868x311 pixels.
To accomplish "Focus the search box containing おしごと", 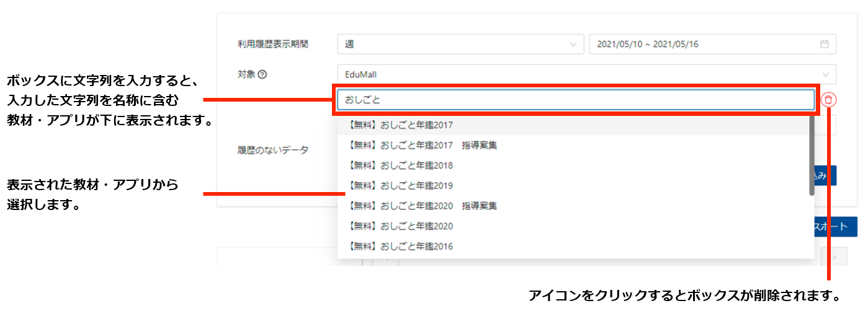I will tap(575, 100).
